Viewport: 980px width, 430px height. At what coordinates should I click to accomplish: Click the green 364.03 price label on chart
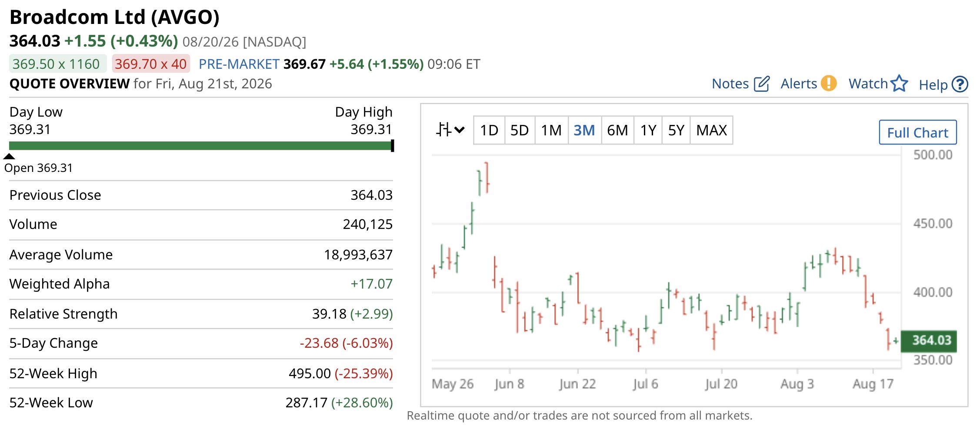(929, 340)
